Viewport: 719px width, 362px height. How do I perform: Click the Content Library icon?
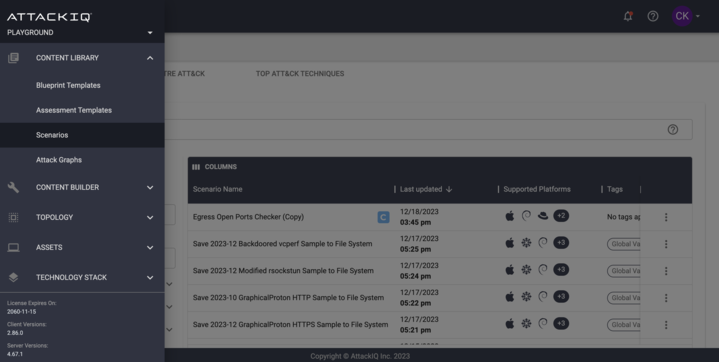click(13, 58)
